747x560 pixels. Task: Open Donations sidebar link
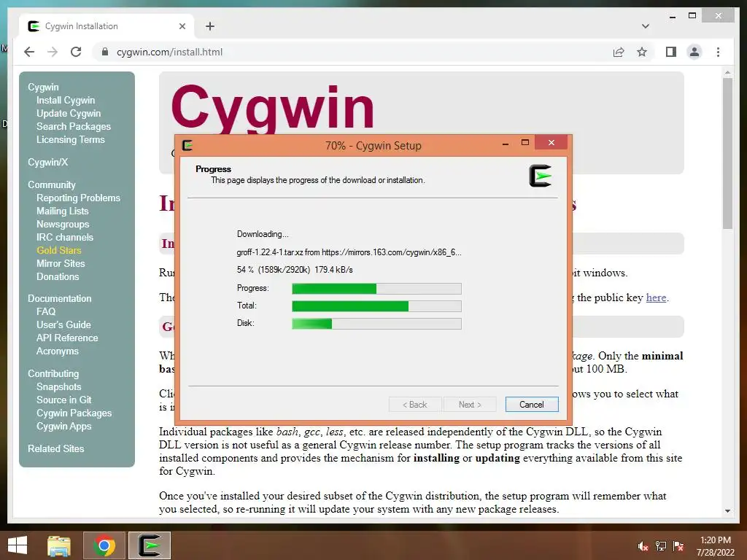point(58,276)
